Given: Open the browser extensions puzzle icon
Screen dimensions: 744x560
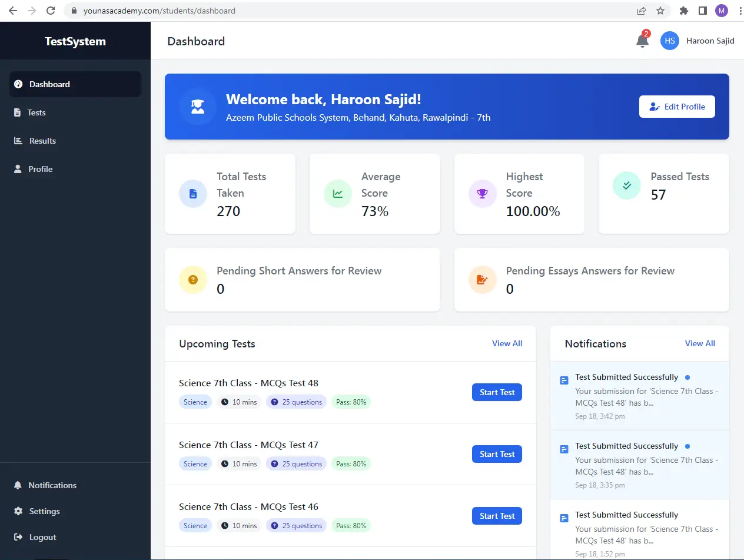Looking at the screenshot, I should point(684,11).
